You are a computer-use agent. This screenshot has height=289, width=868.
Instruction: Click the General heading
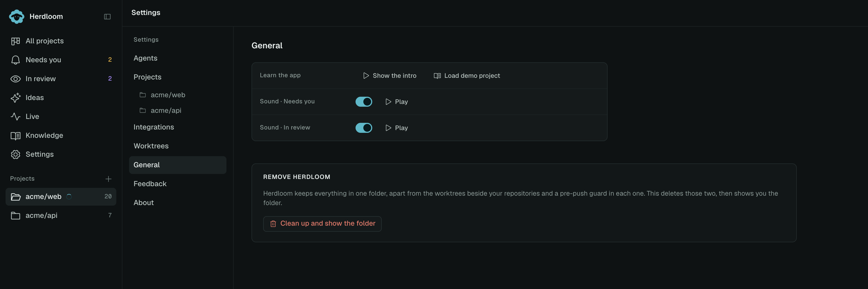click(x=267, y=45)
